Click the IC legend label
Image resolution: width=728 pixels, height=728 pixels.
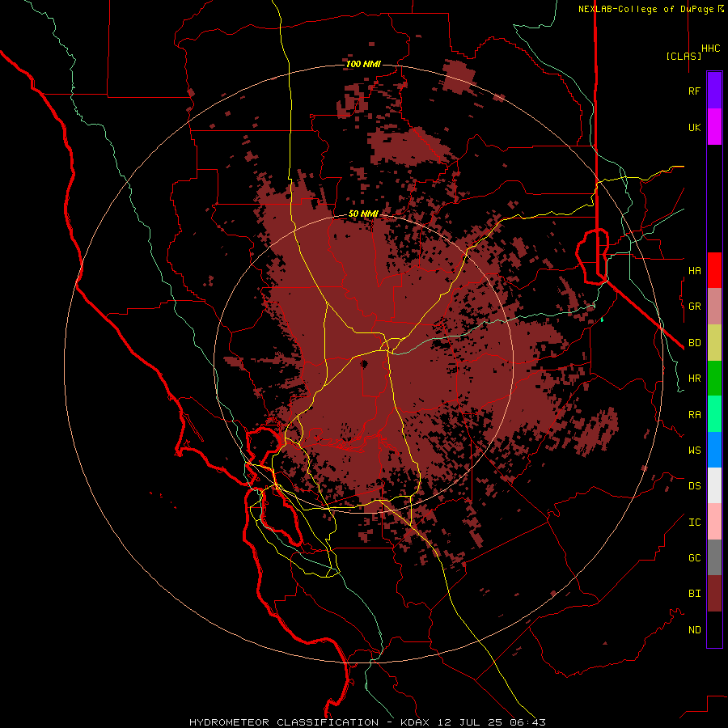[694, 523]
